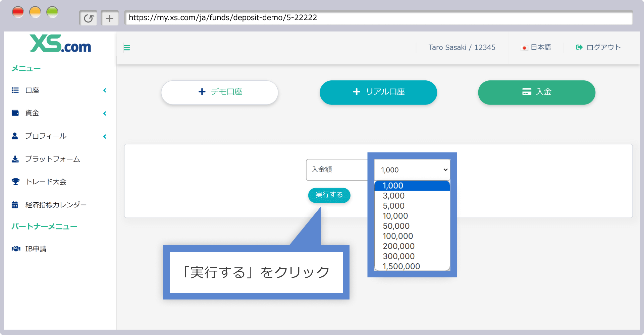Viewport: 644px width, 335px height.
Task: Choose 1,500,000 from the amount options
Action: pyautogui.click(x=412, y=266)
